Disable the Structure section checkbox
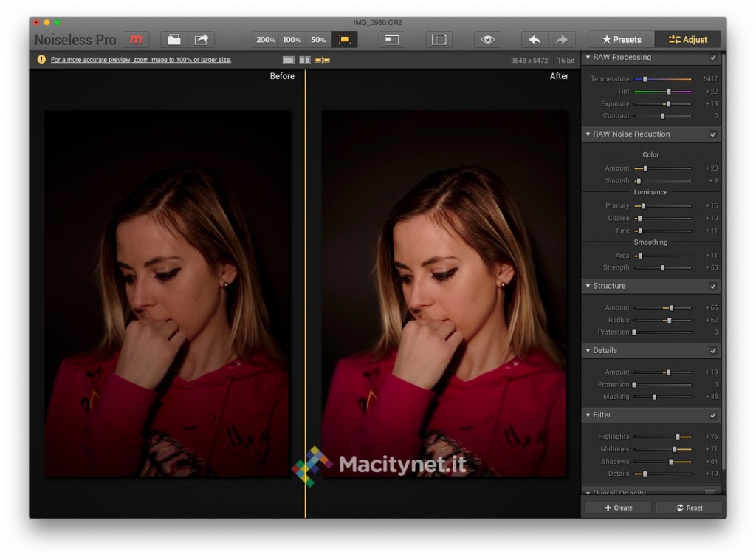756x560 pixels. tap(712, 286)
